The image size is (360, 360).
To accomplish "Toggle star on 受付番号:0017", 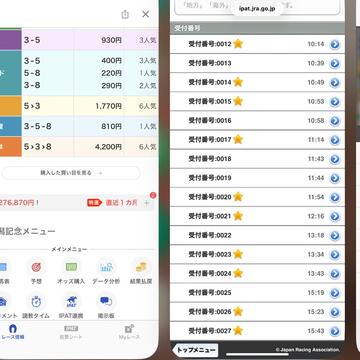I will (x=238, y=139).
